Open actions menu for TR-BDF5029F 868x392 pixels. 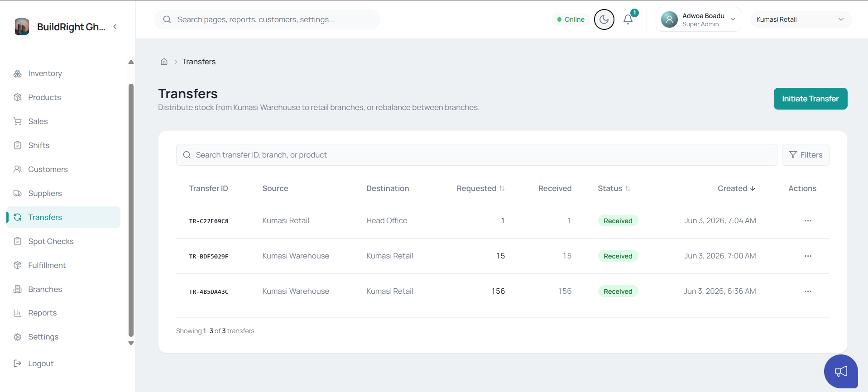(808, 256)
